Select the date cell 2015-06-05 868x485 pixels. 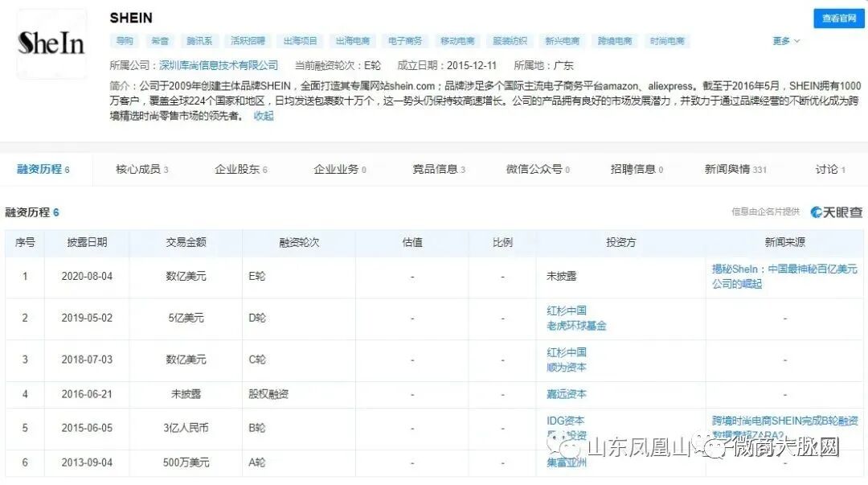pos(87,428)
